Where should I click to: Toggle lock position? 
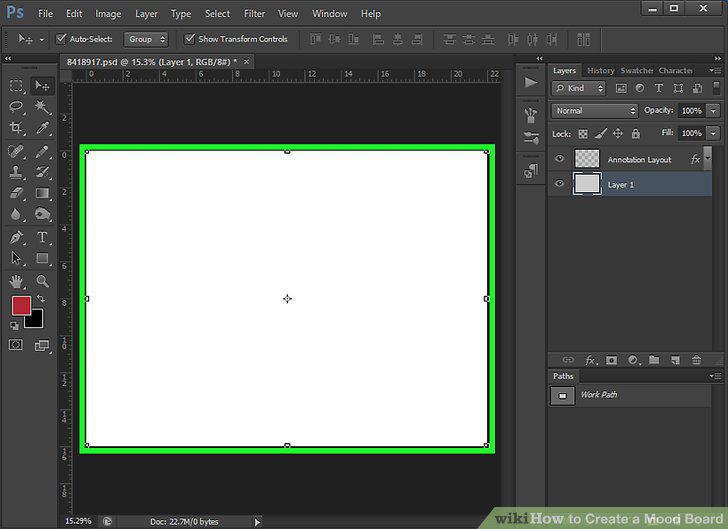(x=618, y=134)
